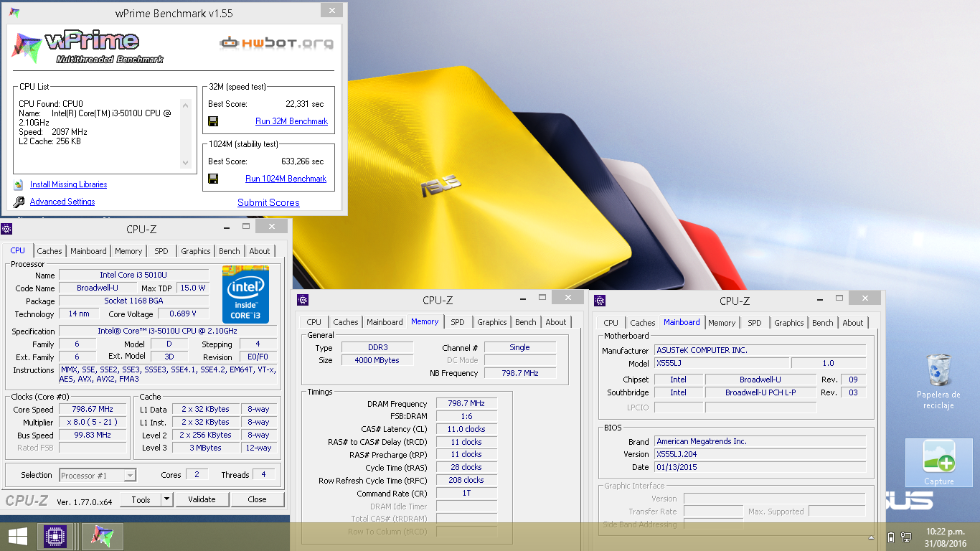
Task: Click the hwbot.org logo in wPrime
Action: coord(277,43)
